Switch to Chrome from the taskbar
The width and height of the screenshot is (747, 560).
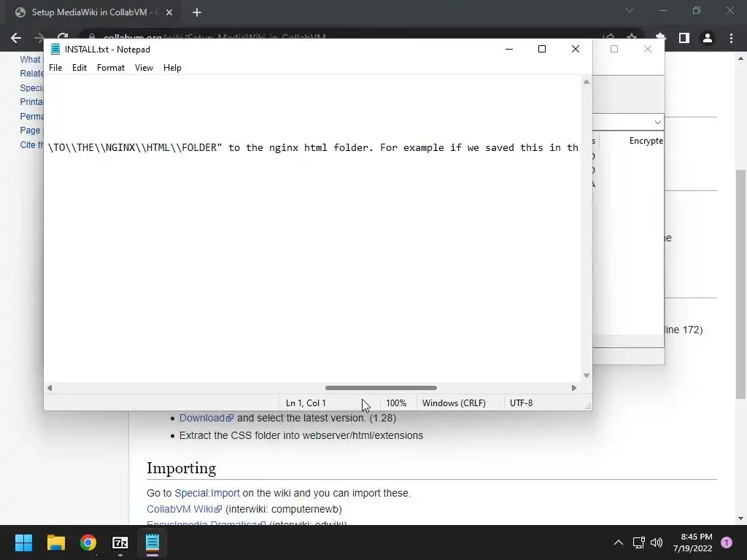click(88, 542)
